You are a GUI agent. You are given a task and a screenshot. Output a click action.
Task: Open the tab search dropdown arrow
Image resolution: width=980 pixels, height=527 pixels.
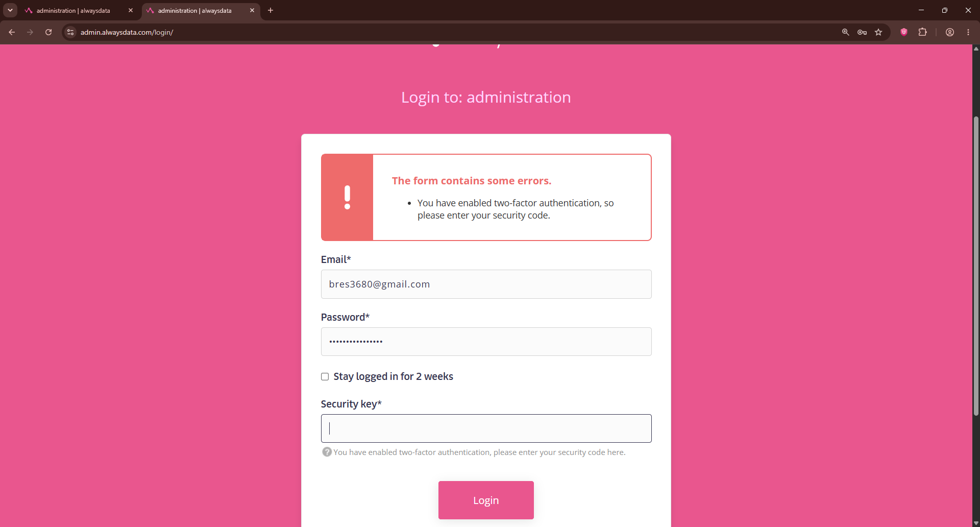[10, 10]
